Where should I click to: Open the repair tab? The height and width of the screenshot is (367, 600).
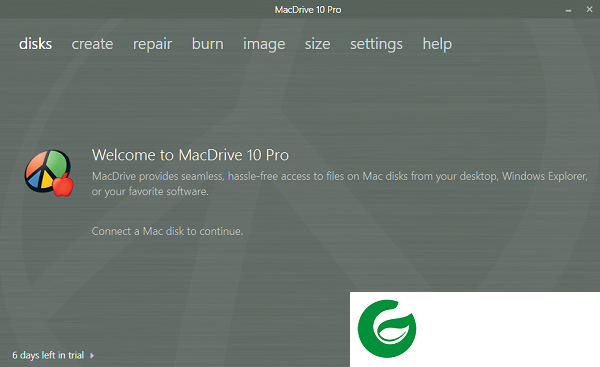pos(152,45)
